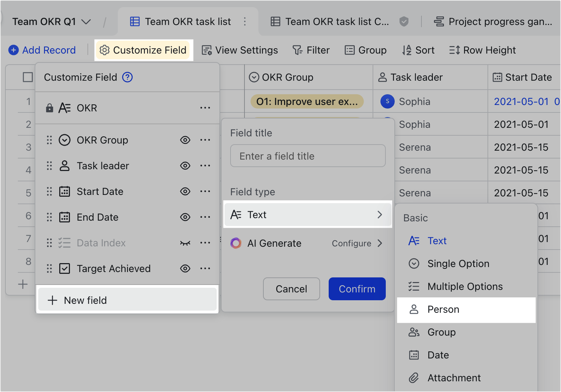Click the three-dot menu next to OKR field
The height and width of the screenshot is (392, 561).
click(x=205, y=108)
